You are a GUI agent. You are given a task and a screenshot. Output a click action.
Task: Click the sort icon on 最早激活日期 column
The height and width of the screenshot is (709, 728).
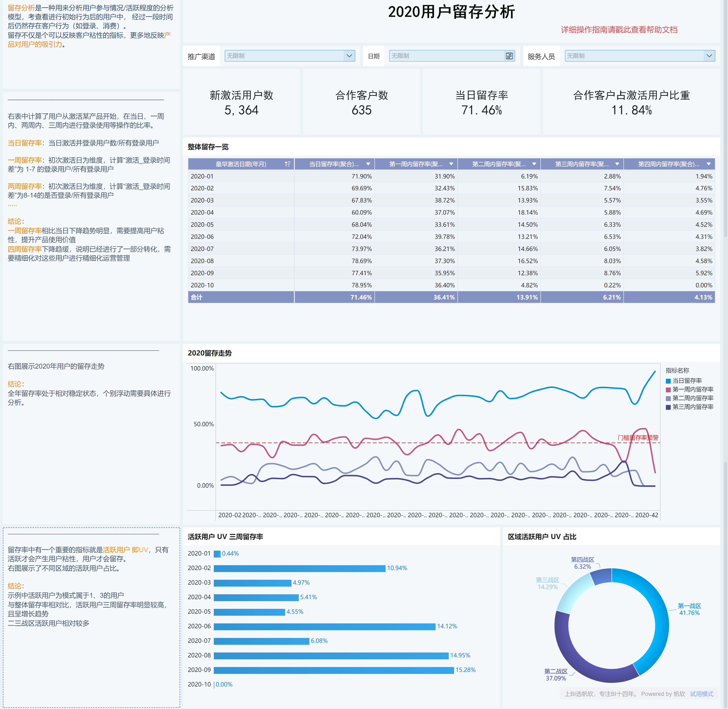287,164
